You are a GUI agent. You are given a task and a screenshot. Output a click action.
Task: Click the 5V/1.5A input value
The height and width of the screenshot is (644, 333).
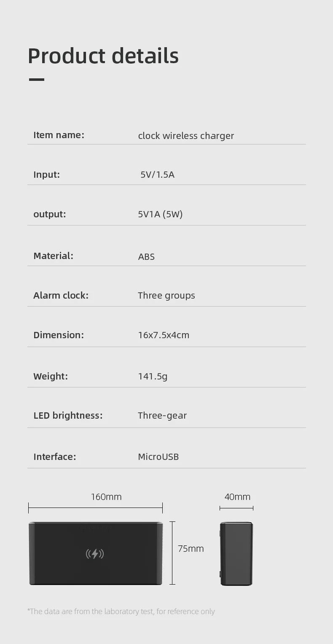coord(157,174)
